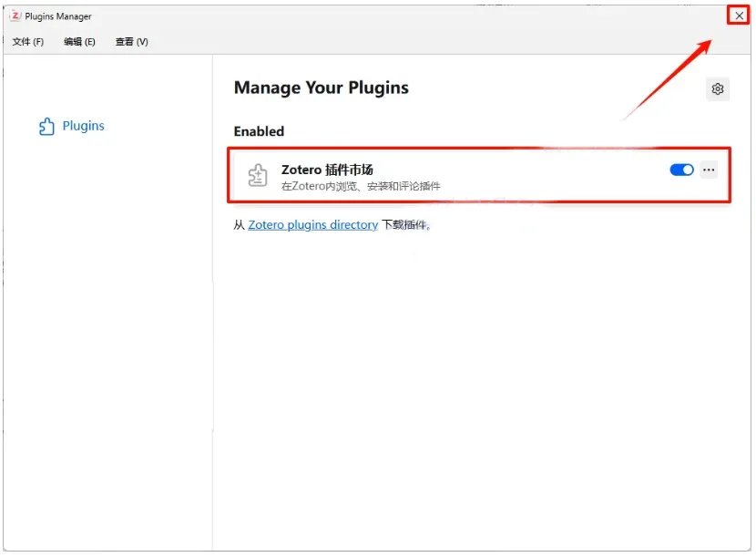Click the plugin description 在Zotero内浏览、安装和评论插件
Screen dimensions: 756x557
click(x=361, y=186)
